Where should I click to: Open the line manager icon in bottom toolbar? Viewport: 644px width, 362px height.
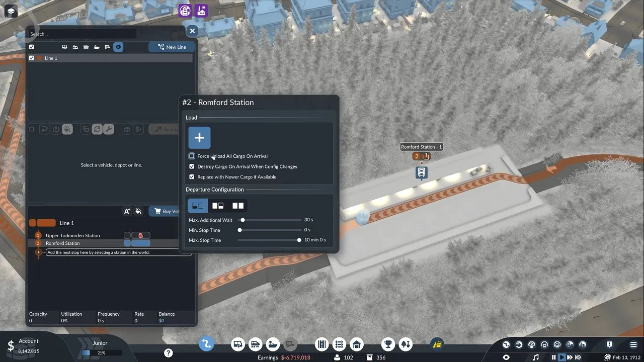click(206, 344)
